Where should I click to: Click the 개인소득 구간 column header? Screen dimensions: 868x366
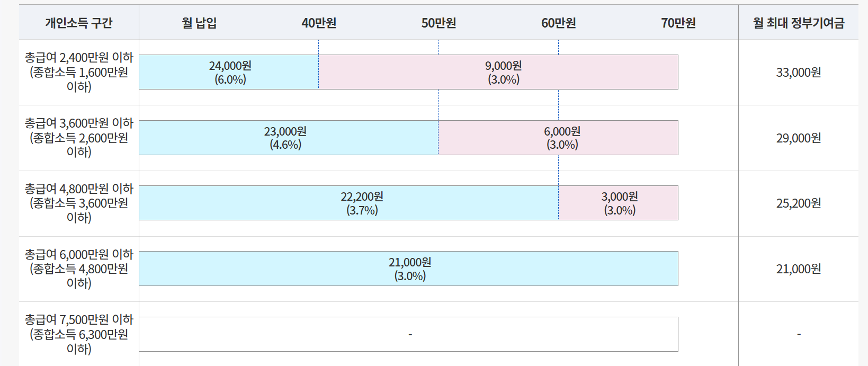[79, 23]
